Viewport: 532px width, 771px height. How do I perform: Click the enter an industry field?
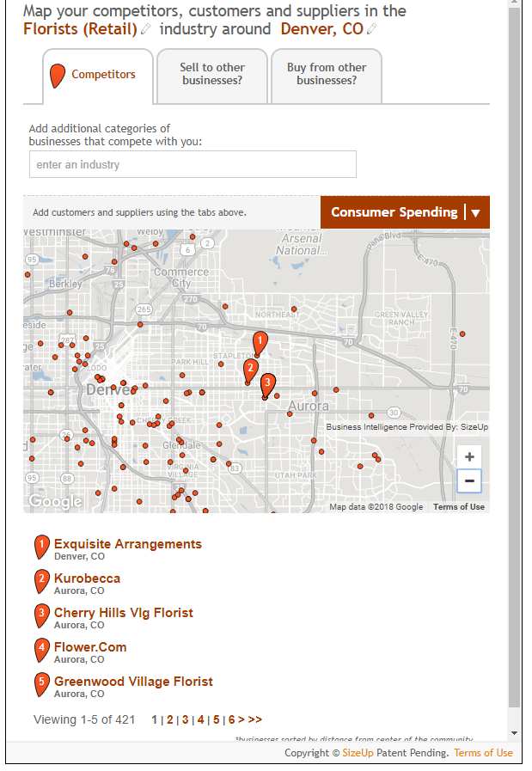pyautogui.click(x=193, y=164)
